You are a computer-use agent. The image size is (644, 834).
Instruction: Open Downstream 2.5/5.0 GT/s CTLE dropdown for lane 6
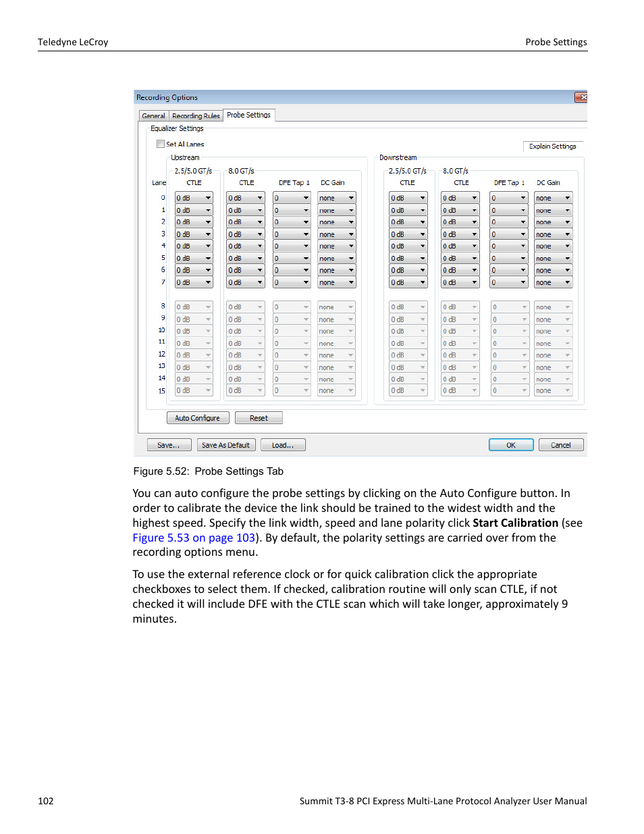(408, 270)
